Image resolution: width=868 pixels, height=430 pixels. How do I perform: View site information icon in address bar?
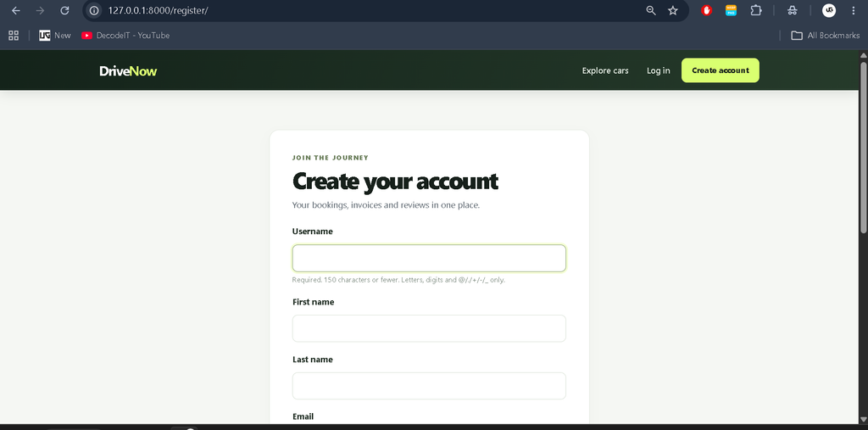(94, 10)
